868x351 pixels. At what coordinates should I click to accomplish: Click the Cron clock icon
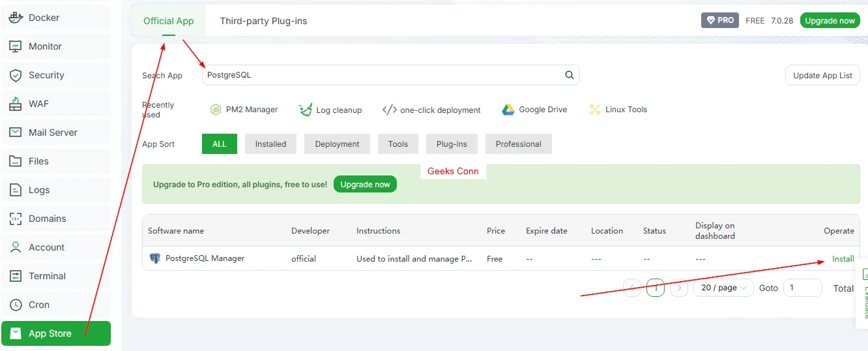click(16, 305)
